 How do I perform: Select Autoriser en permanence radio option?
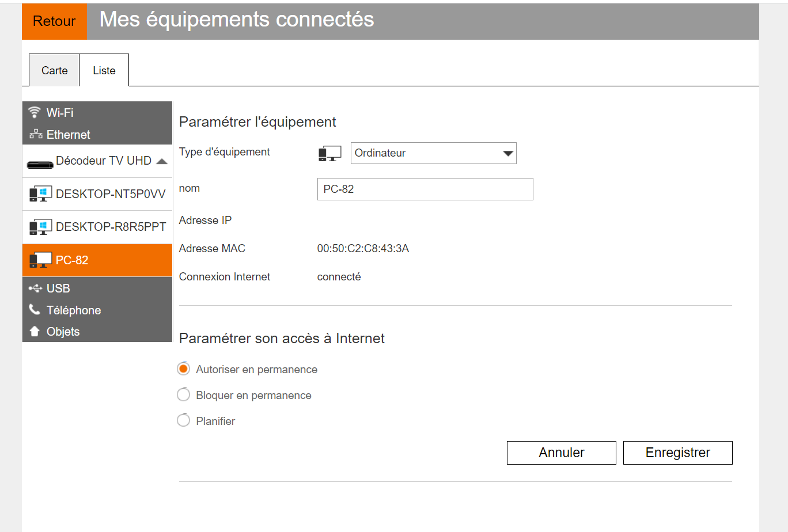click(x=183, y=369)
